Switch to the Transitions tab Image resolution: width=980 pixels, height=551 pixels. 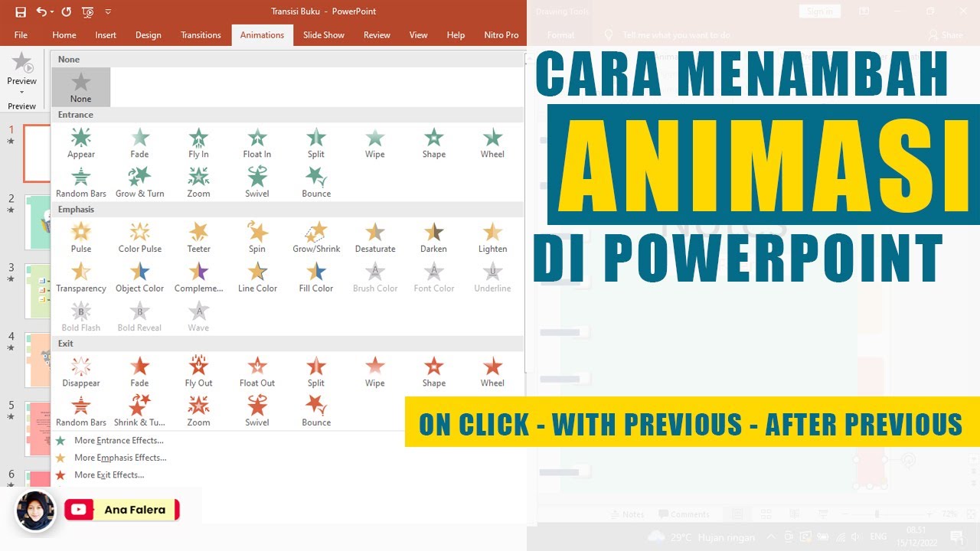[201, 35]
